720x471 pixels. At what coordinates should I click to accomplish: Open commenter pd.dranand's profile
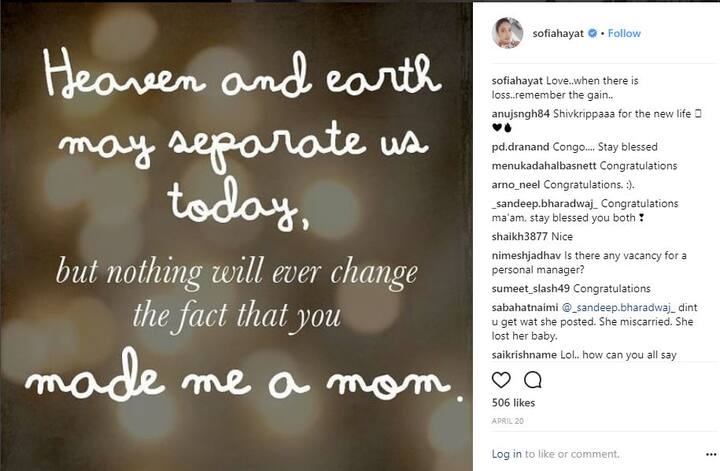click(520, 147)
